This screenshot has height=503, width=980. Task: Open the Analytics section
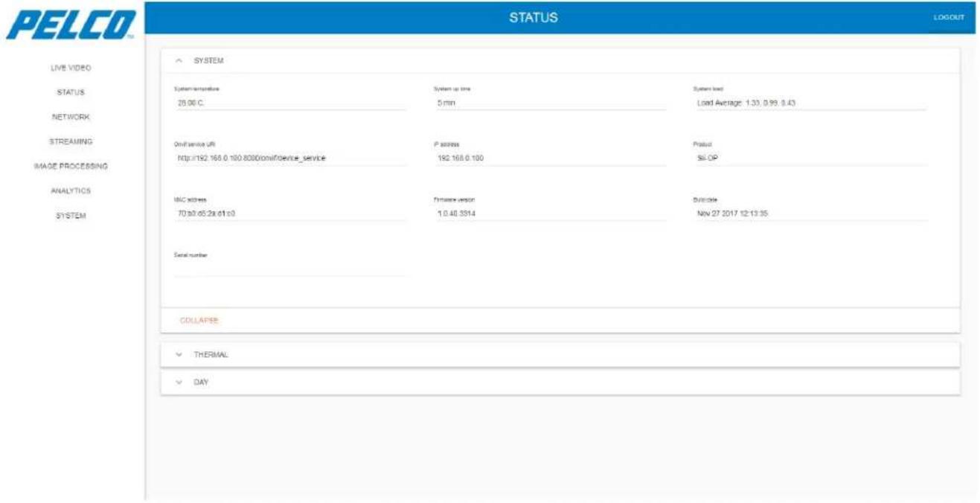point(71,190)
